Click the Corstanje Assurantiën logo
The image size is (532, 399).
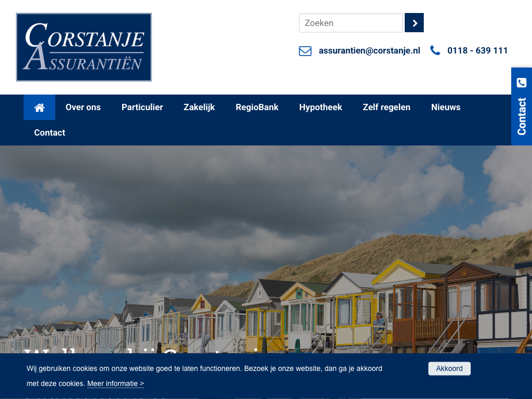point(84,47)
